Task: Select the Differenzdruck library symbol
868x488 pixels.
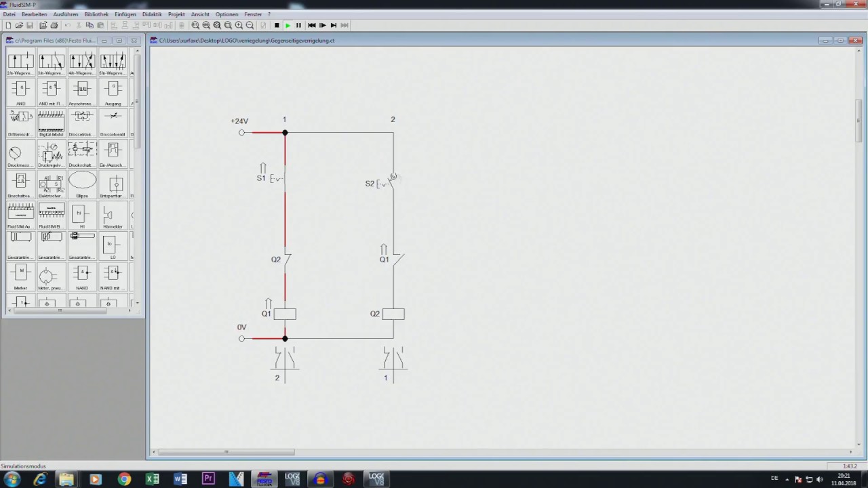Action: point(20,124)
